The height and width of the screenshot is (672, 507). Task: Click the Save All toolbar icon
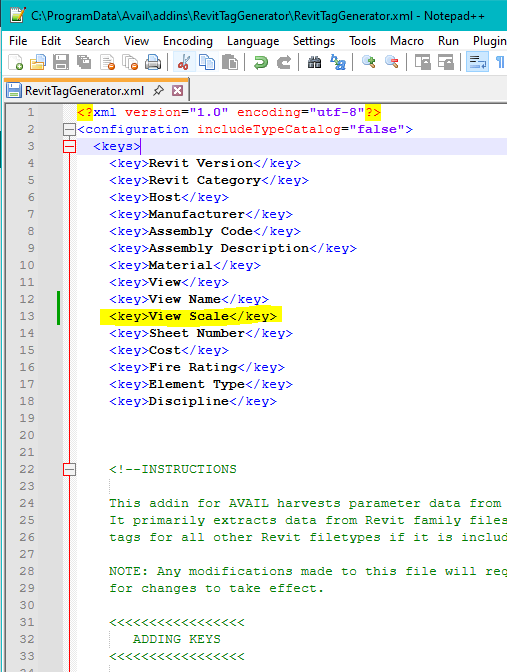click(x=84, y=63)
